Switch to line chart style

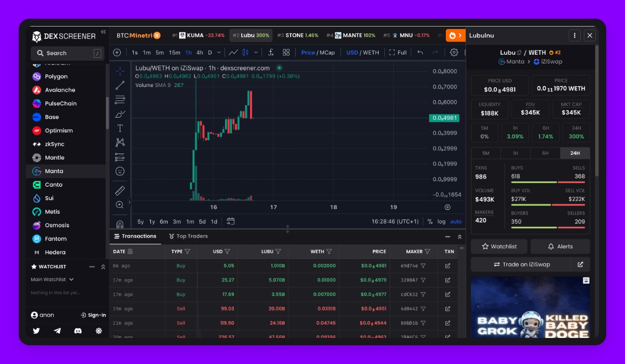[x=233, y=53]
